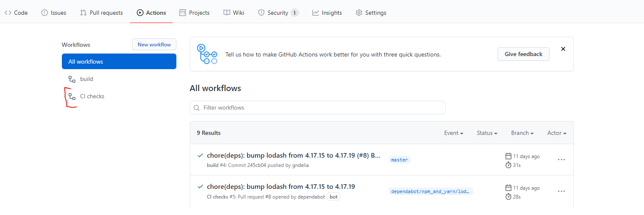Click the Workflows sidebar heading
The width and height of the screenshot is (644, 215).
tap(76, 45)
